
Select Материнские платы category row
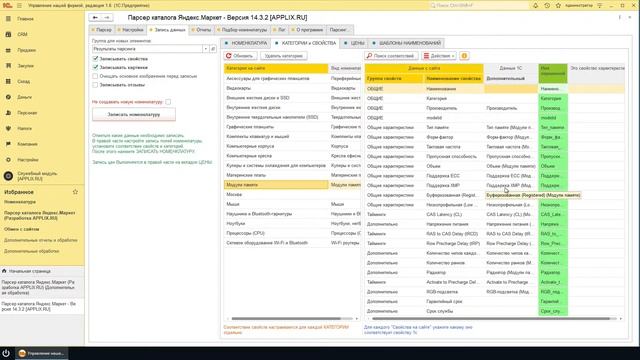292,175
